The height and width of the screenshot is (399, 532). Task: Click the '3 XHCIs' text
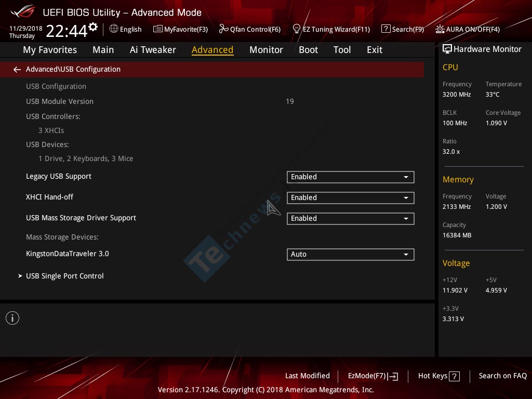[x=51, y=130]
